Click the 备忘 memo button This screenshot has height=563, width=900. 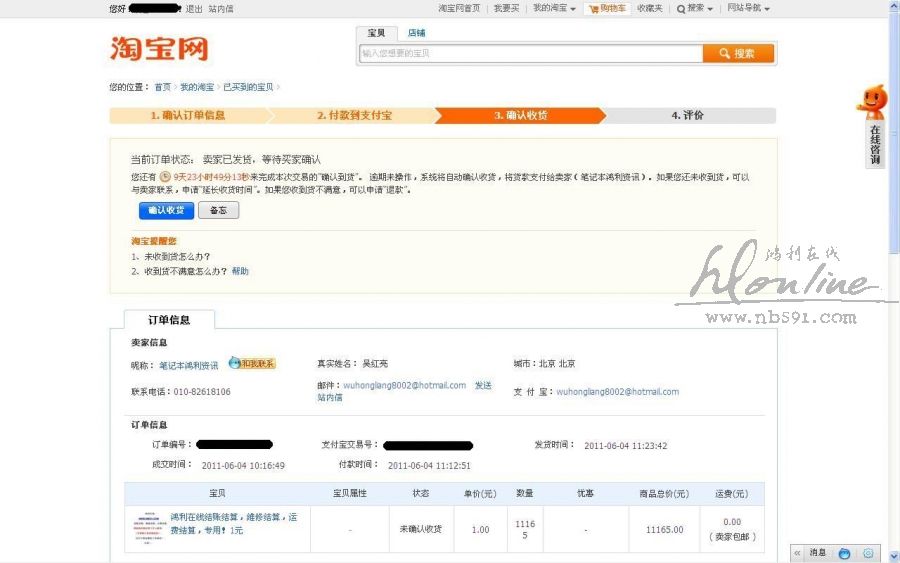point(218,210)
